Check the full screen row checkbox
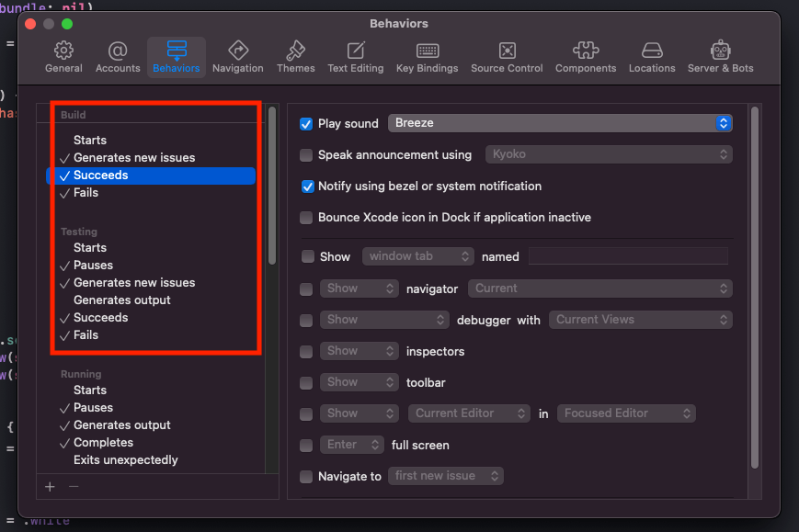The image size is (799, 532). point(306,446)
